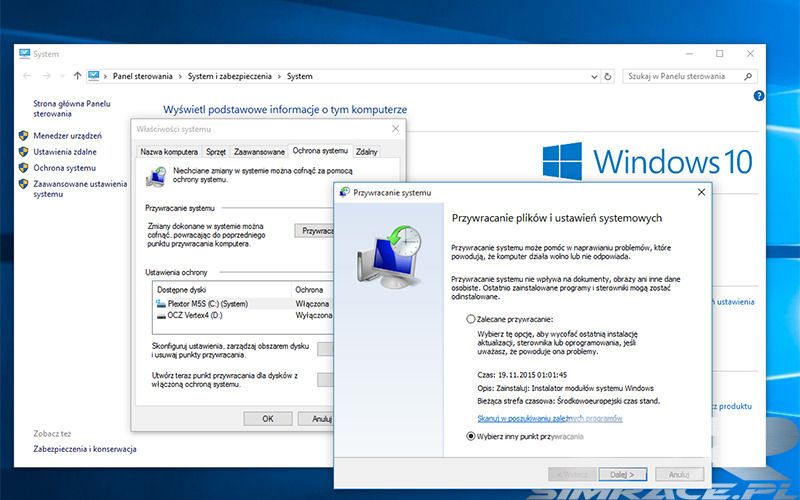Click the shield icon beside Menedżer urządzeń
The width and height of the screenshot is (800, 500).
pyautogui.click(x=23, y=136)
